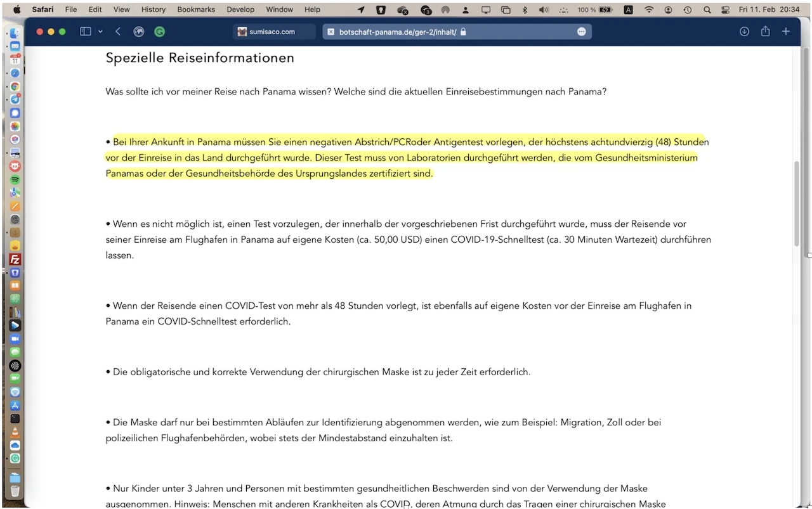Toggle the Safari sidebar button
Viewport: 812px width, 509px height.
pyautogui.click(x=86, y=32)
